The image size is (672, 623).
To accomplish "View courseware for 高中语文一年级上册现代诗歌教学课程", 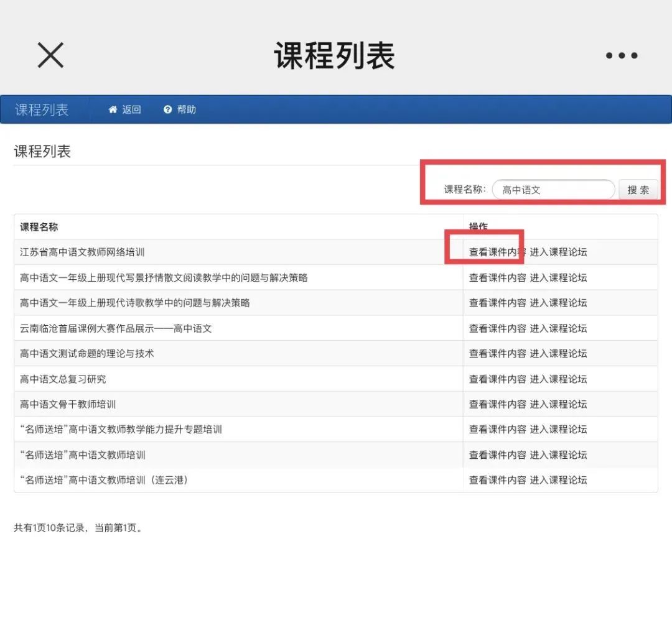I will (x=495, y=303).
